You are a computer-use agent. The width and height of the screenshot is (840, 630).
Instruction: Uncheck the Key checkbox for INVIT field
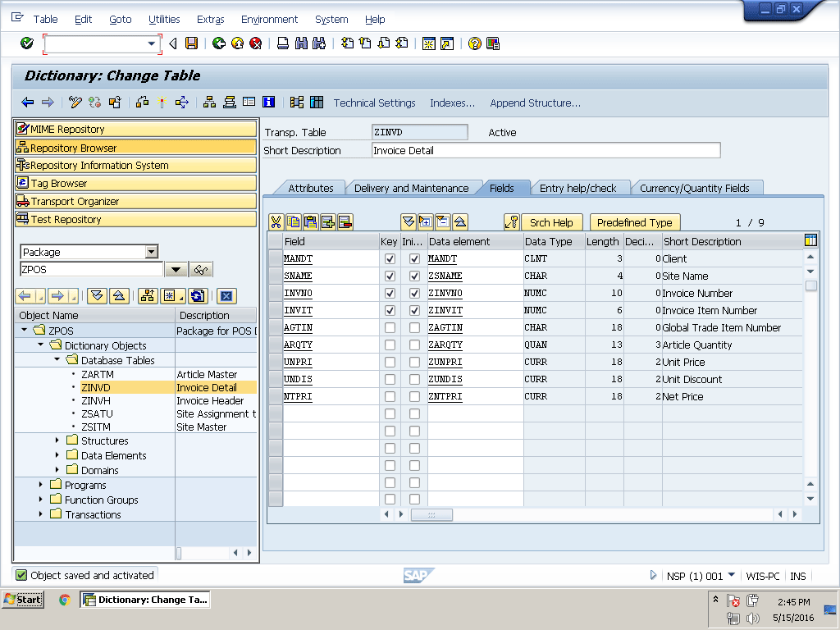pos(390,311)
